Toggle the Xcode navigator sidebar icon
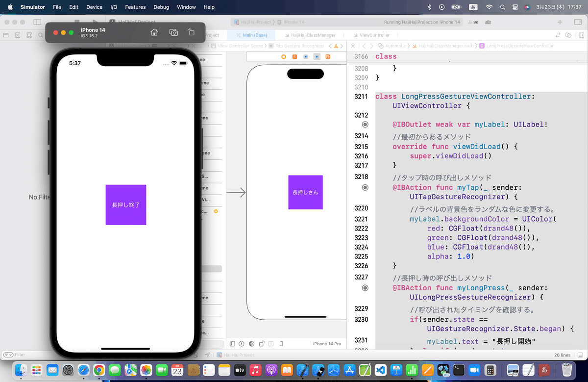The width and height of the screenshot is (588, 382). 37,22
